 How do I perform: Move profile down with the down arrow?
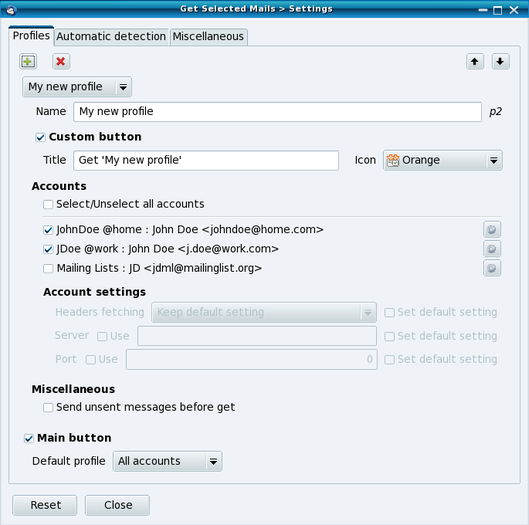(x=500, y=61)
